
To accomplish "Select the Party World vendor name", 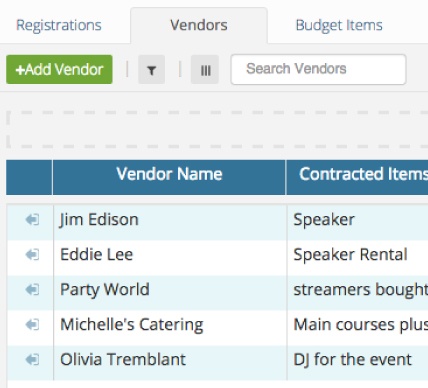I will click(105, 290).
